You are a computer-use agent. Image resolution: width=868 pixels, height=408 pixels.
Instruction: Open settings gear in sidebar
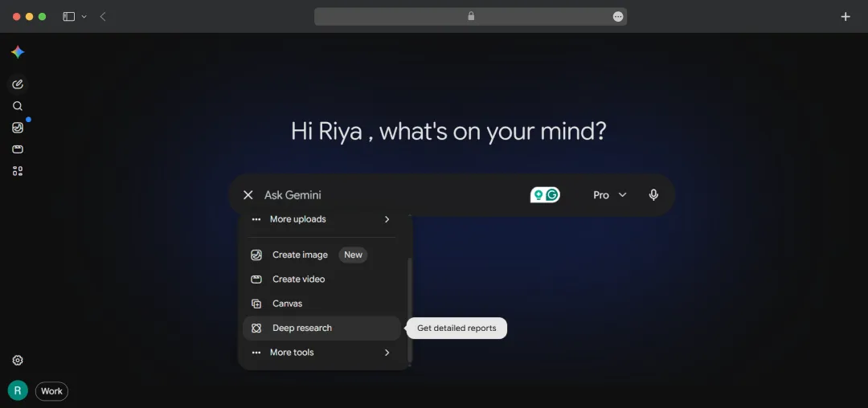(18, 361)
